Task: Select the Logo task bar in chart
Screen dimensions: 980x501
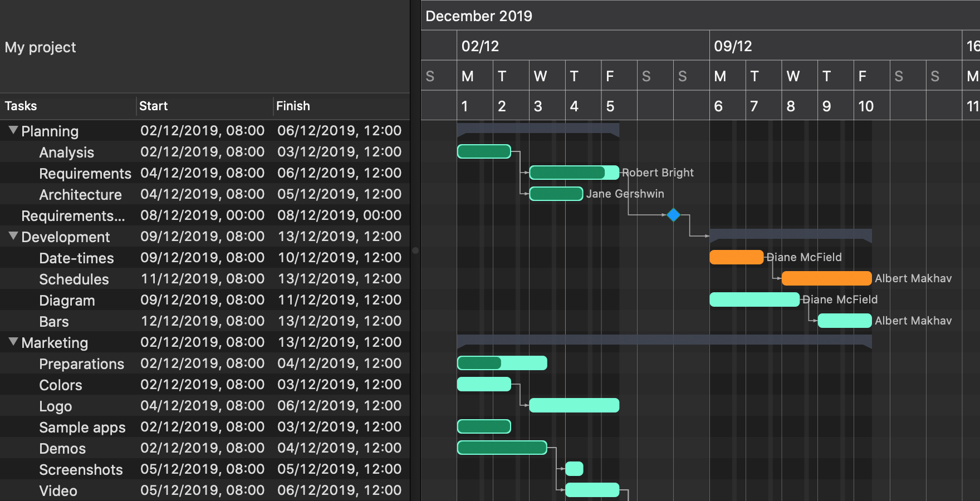Action: click(574, 405)
